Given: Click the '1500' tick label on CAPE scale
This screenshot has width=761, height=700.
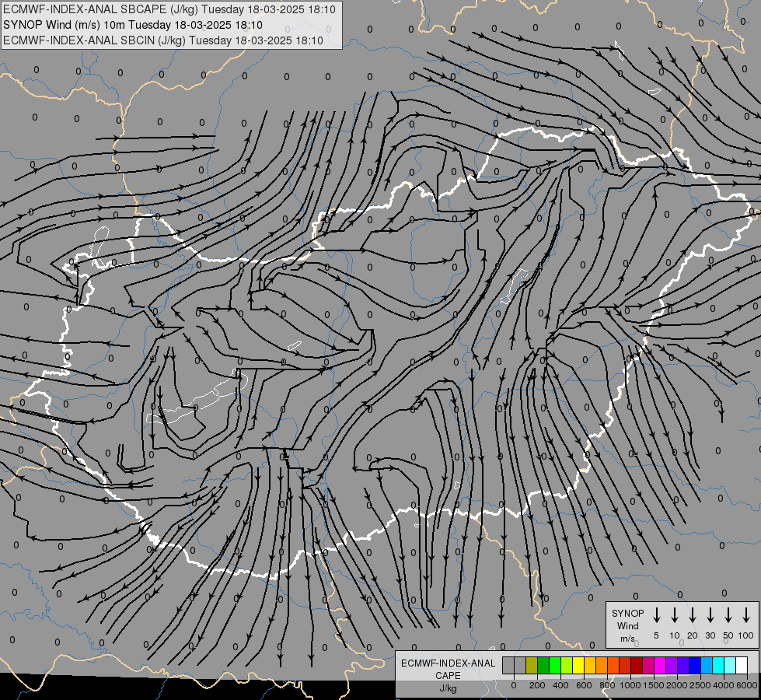Looking at the screenshot, I should click(x=654, y=685).
